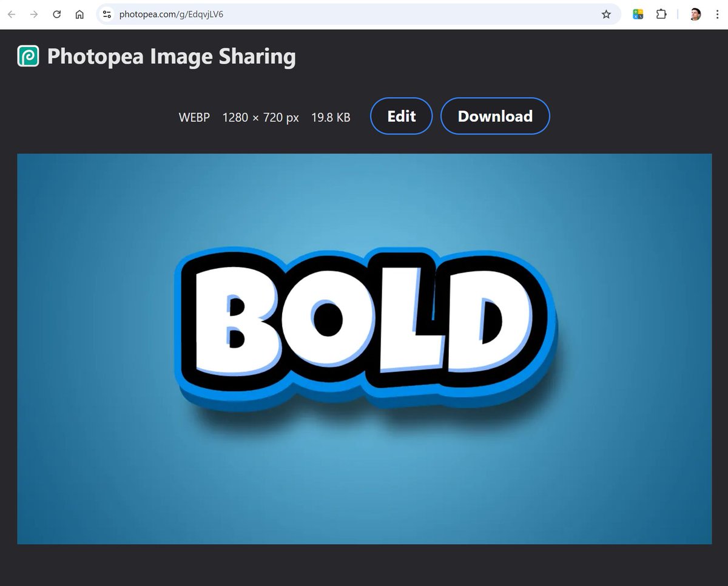The width and height of the screenshot is (728, 586).
Task: Click the Photopea logo icon
Action: (x=28, y=56)
